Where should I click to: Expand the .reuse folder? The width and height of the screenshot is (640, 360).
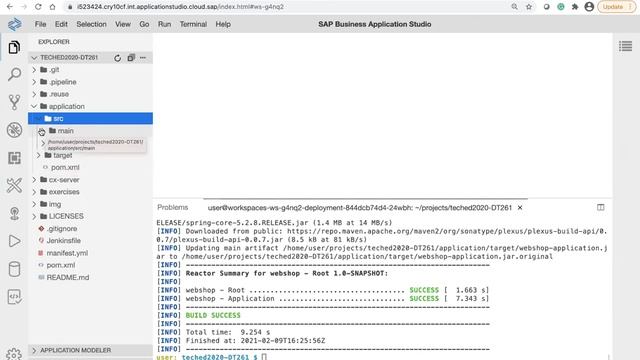90,94
